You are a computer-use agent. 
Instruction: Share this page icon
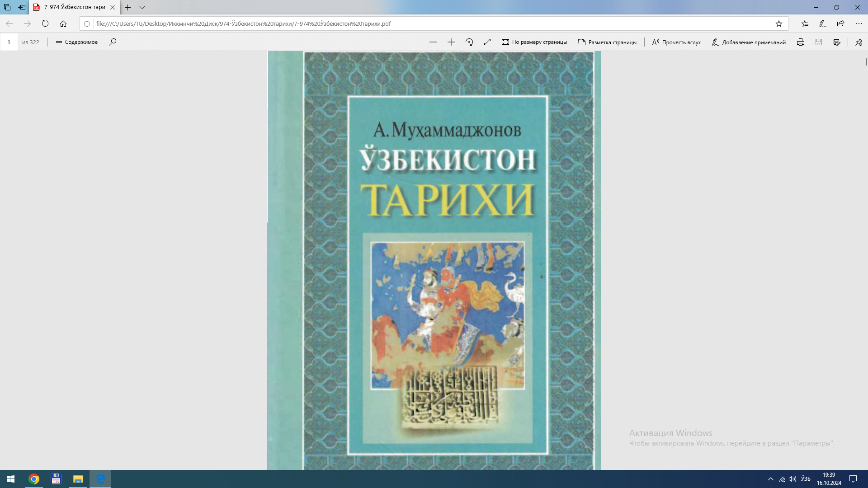(840, 23)
